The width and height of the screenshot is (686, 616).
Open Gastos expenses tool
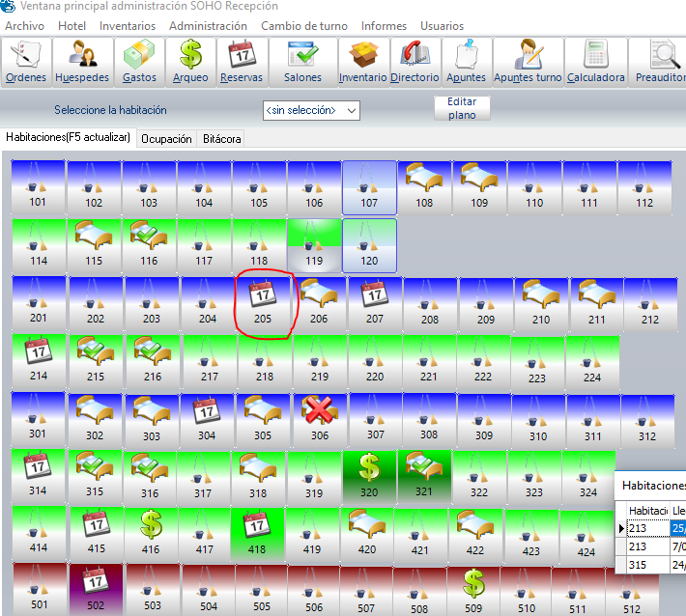139,61
